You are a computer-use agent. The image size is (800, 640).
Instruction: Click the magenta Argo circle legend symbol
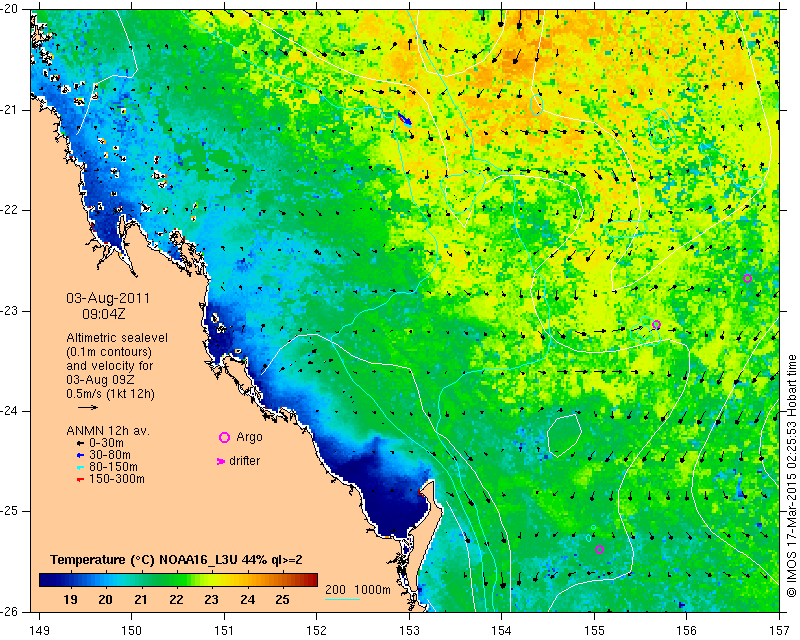point(224,437)
